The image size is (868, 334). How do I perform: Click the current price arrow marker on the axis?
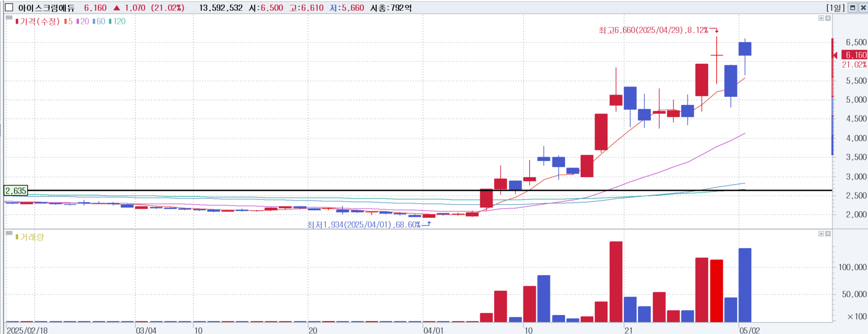[x=835, y=55]
